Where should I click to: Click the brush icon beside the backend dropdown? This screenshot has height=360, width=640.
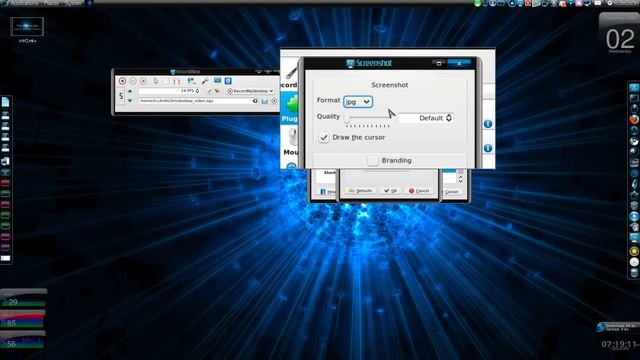coord(218,91)
